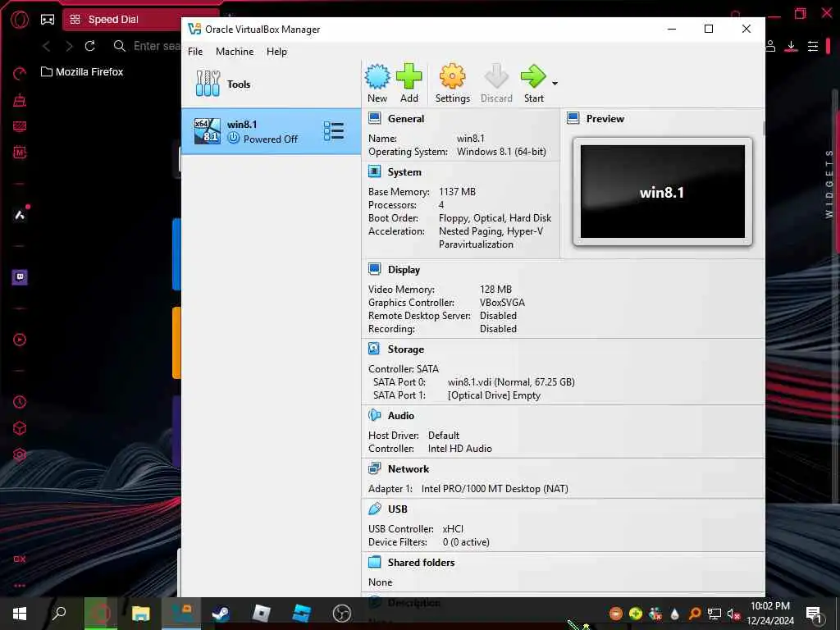
Task: Click the New virtual machine icon
Action: (x=377, y=76)
